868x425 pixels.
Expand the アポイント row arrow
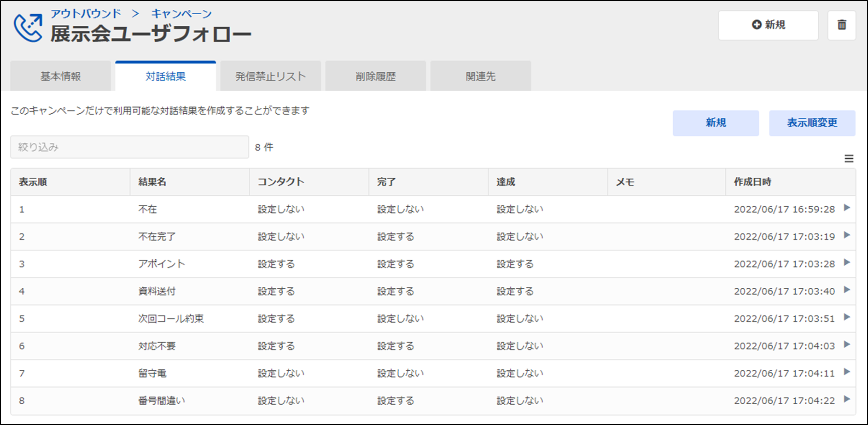click(846, 262)
